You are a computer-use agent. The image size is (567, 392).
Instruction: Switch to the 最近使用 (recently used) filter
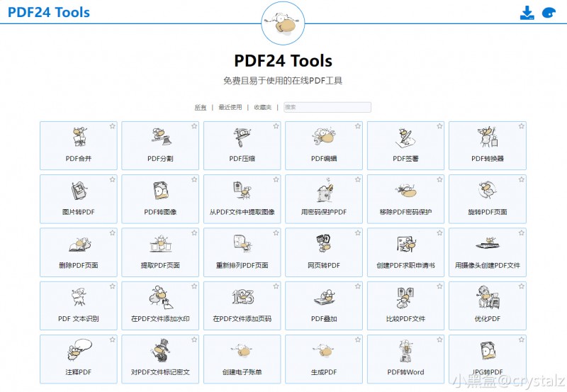(x=230, y=107)
